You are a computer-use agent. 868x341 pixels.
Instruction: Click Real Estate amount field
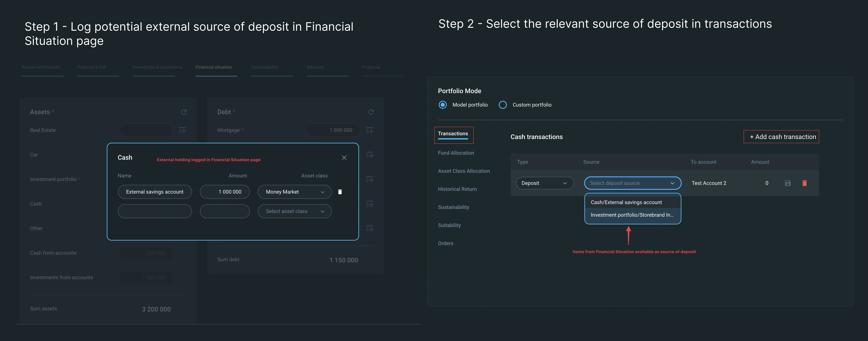coord(146,130)
